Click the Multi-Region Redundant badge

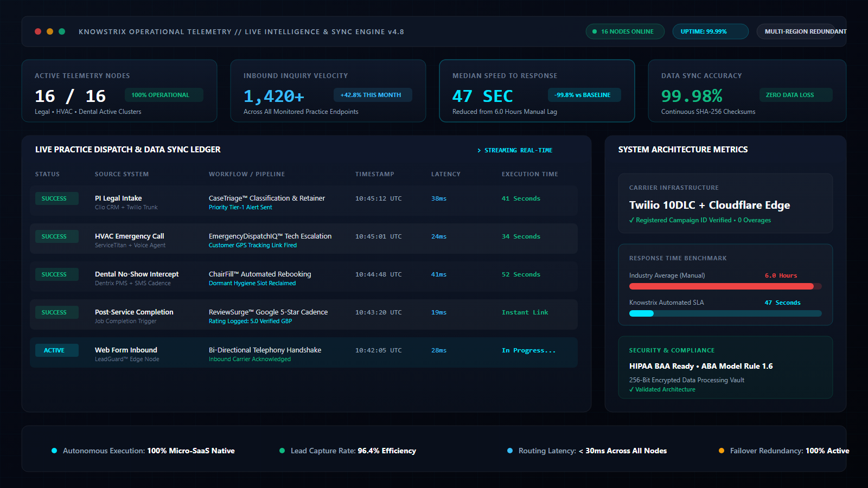pos(802,31)
